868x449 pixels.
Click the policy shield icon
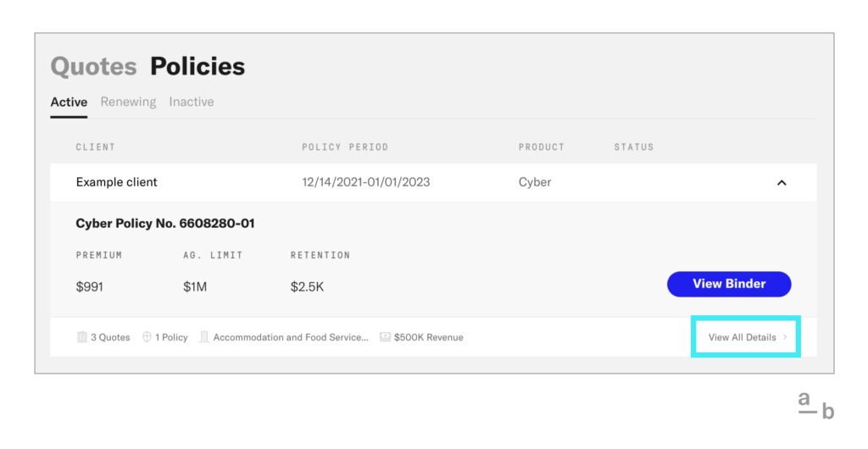(147, 337)
